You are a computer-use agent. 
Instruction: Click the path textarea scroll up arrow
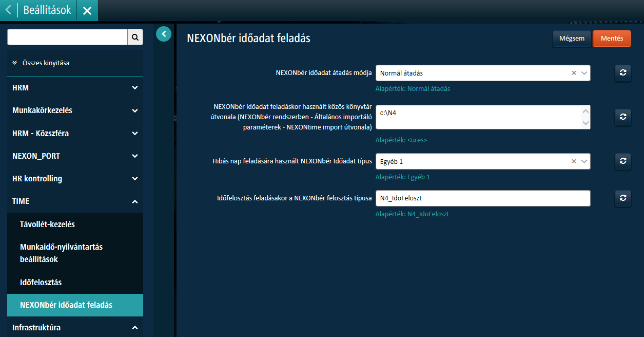586,111
